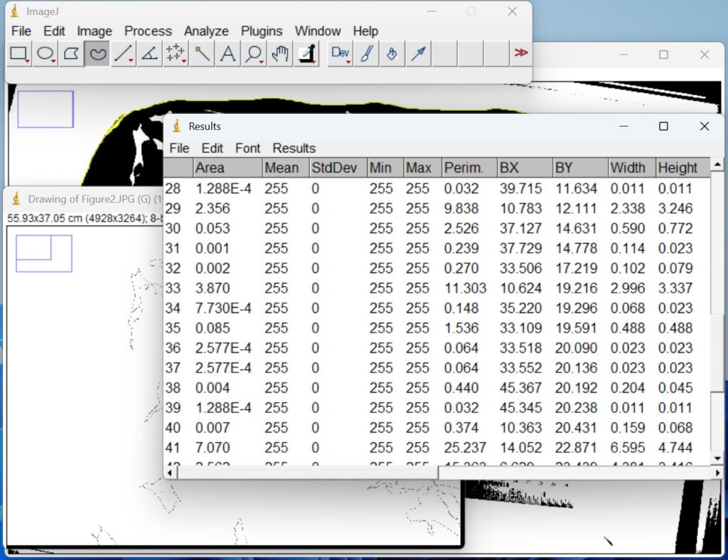728x560 pixels.
Task: Open the More Tools menu via double arrows
Action: click(521, 53)
